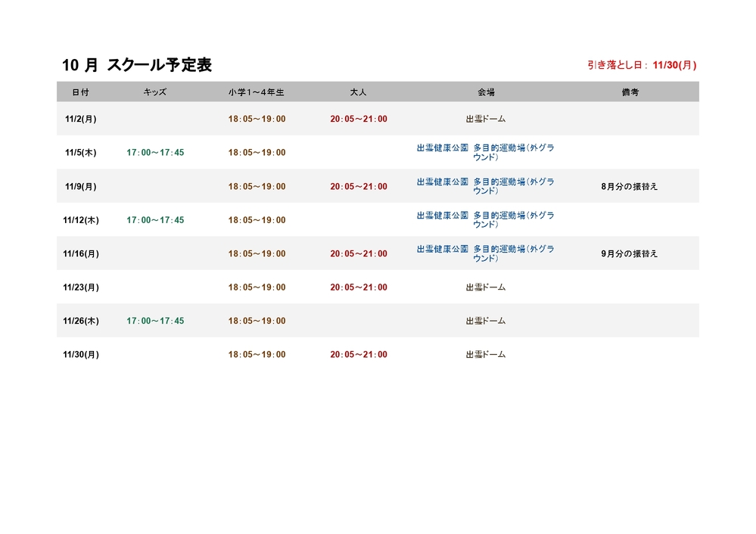756x534 pixels.
Task: Click the 会場 column header
Action: click(x=486, y=92)
